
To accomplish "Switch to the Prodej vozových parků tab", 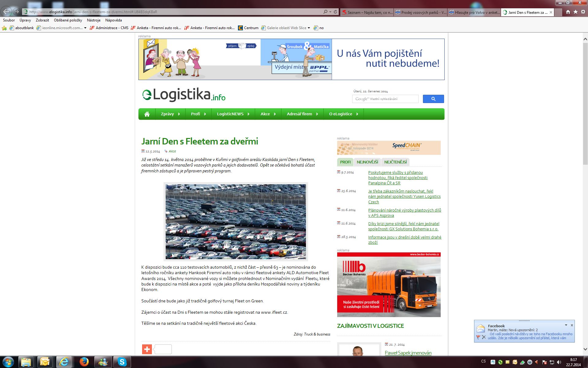I will [x=420, y=12].
